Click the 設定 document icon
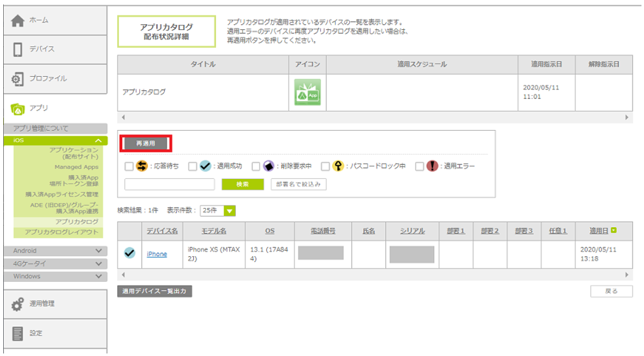This screenshot has width=644, height=356. (x=18, y=333)
